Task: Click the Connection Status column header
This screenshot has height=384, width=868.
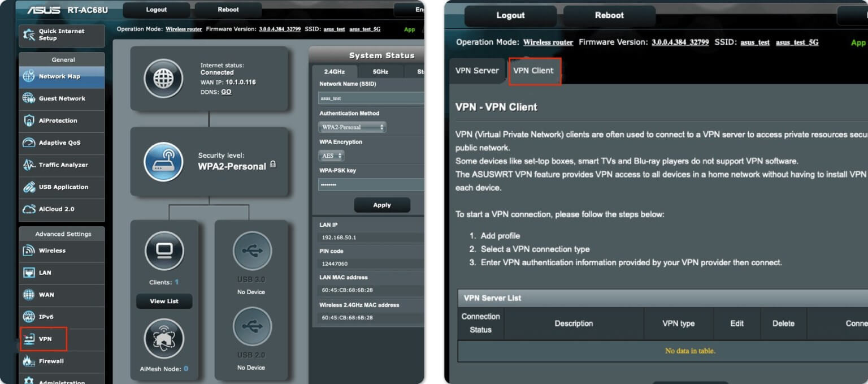Action: coord(481,323)
